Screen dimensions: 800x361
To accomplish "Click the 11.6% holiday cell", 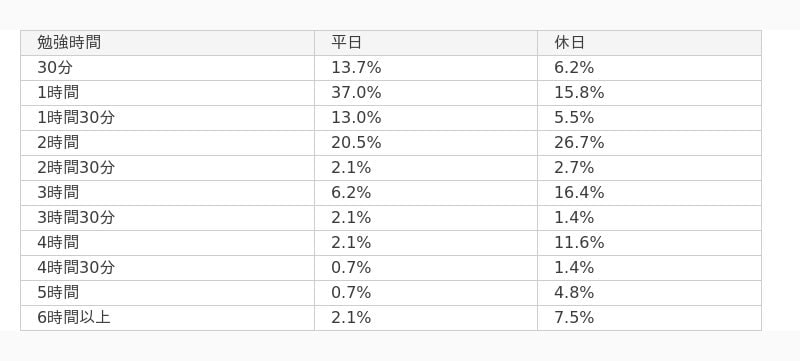I will (649, 243).
